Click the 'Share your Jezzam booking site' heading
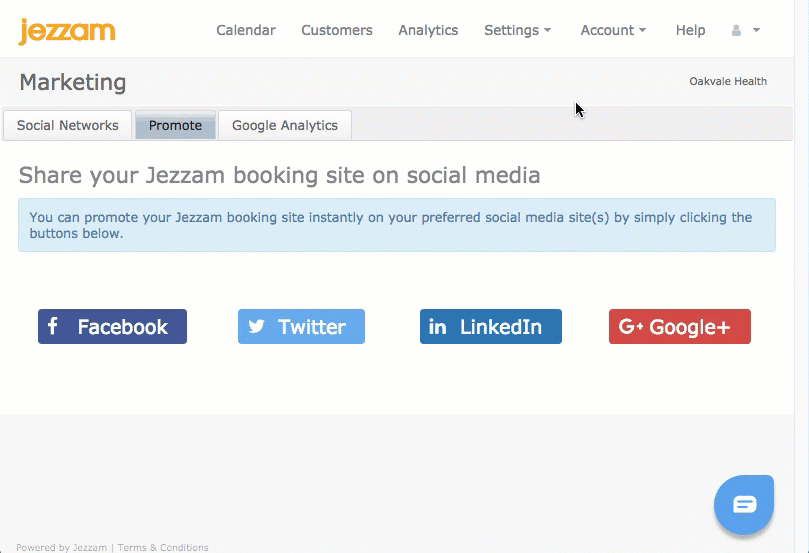809x553 pixels. (x=280, y=175)
